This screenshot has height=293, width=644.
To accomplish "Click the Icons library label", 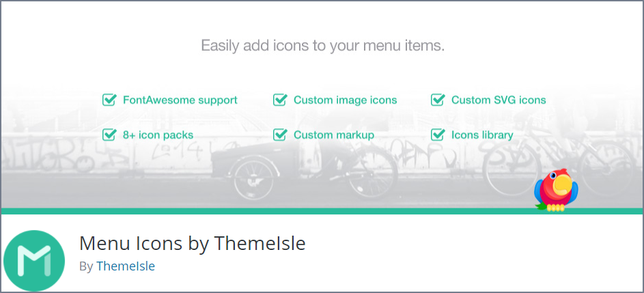I will coord(482,135).
